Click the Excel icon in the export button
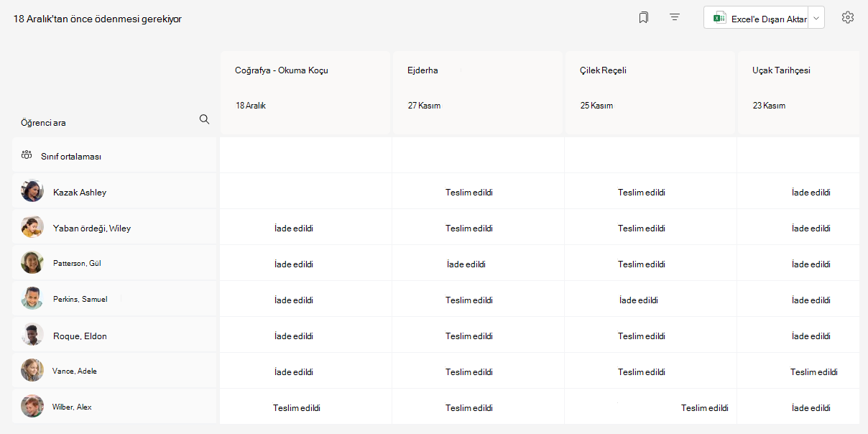Image resolution: width=868 pixels, height=434 pixels. [x=719, y=19]
